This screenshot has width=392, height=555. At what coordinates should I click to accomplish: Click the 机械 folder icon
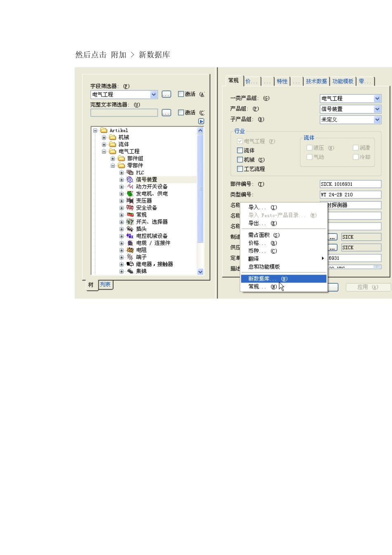pyautogui.click(x=112, y=137)
